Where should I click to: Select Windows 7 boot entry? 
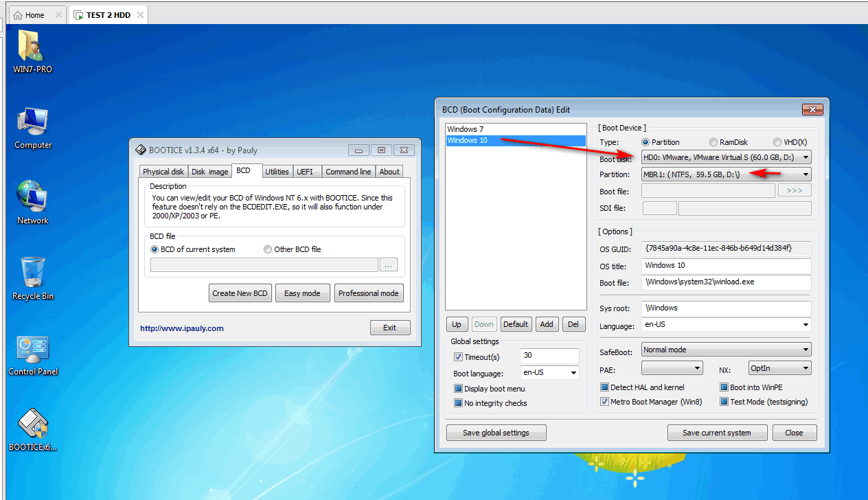[x=516, y=129]
